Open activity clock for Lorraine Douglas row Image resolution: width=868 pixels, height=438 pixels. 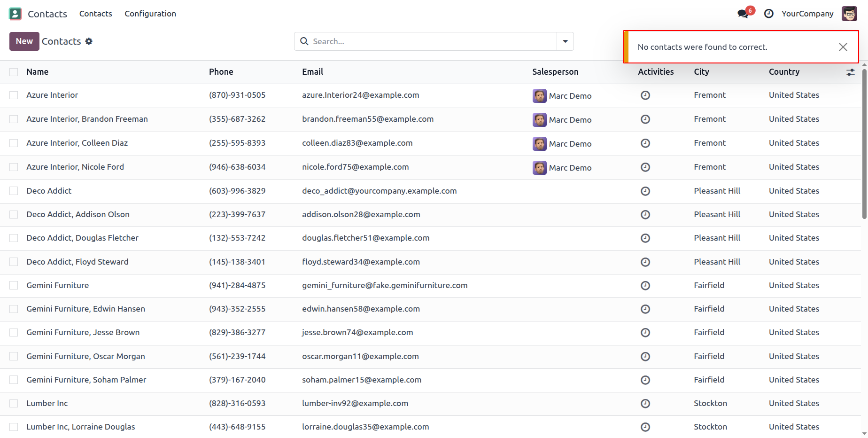(645, 427)
